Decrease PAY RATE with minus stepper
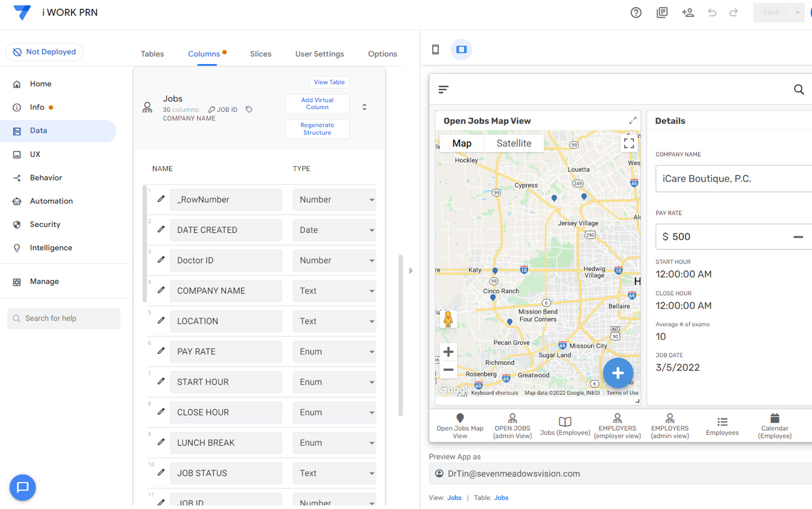The width and height of the screenshot is (812, 509). 798,237
